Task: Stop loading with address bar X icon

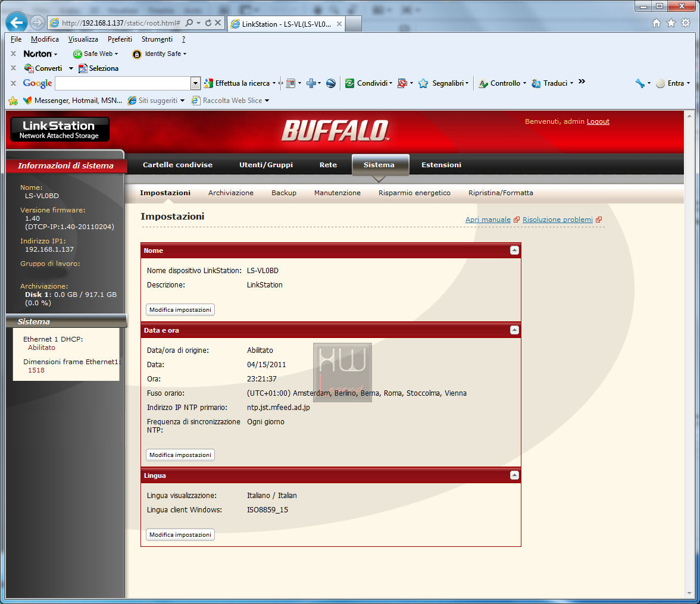Action: (218, 23)
